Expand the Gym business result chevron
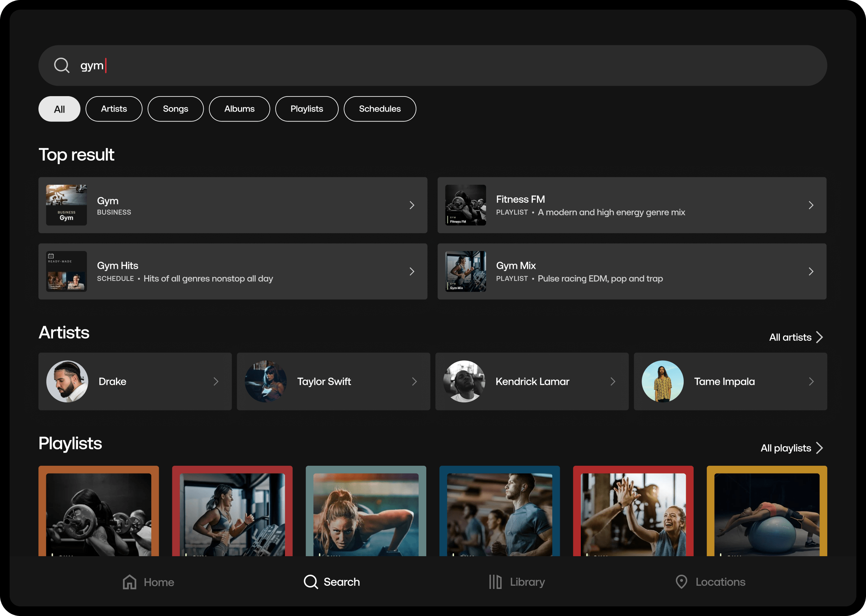 coord(412,205)
